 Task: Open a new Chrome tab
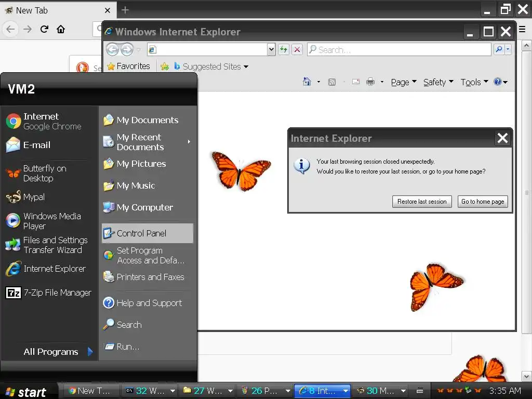click(125, 10)
